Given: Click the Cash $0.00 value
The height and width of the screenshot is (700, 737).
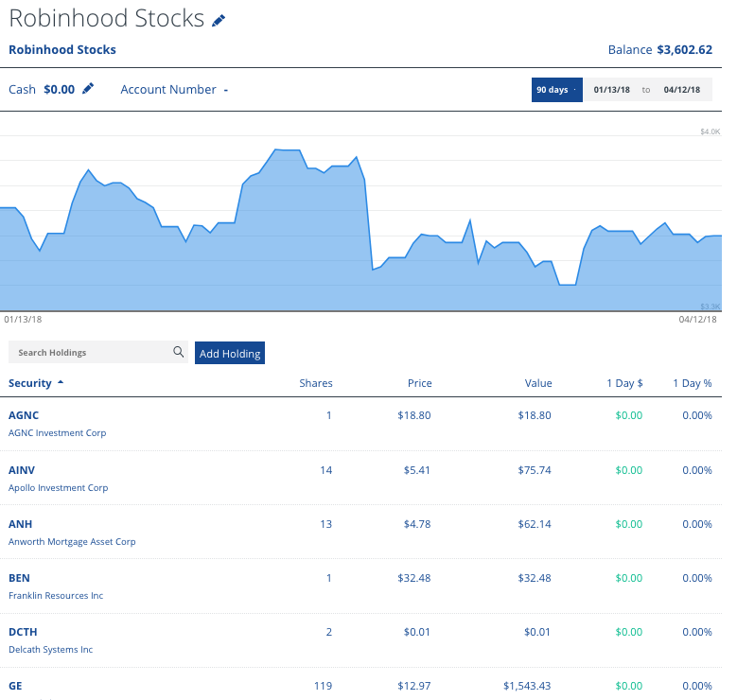Looking at the screenshot, I should [60, 89].
